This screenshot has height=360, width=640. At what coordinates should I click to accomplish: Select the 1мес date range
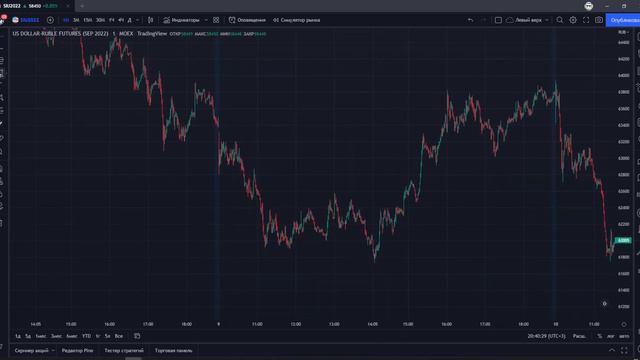pyautogui.click(x=41, y=336)
